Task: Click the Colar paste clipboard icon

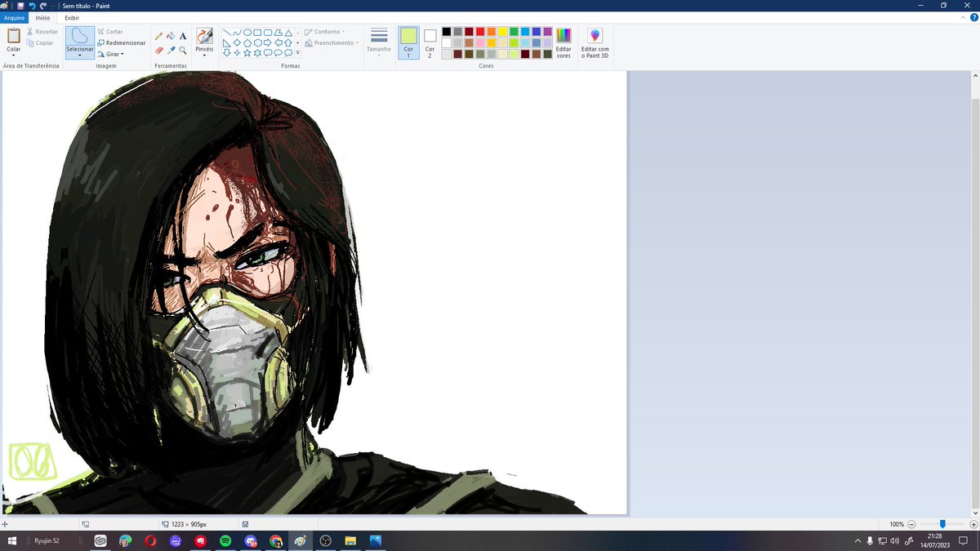Action: click(14, 35)
